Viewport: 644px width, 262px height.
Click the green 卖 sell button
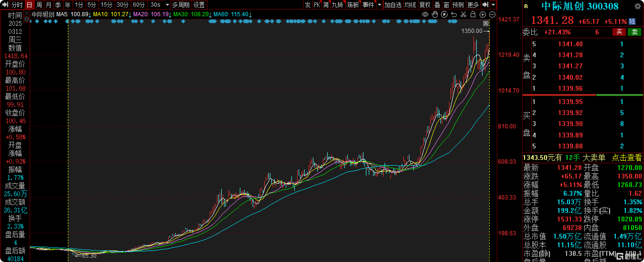(x=634, y=32)
